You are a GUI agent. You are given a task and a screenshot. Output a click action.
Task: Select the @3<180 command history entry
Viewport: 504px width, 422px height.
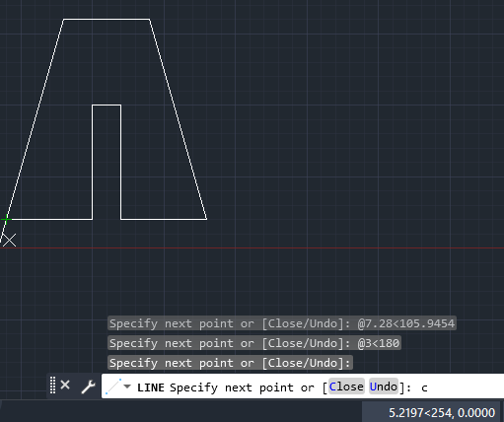[x=254, y=343]
